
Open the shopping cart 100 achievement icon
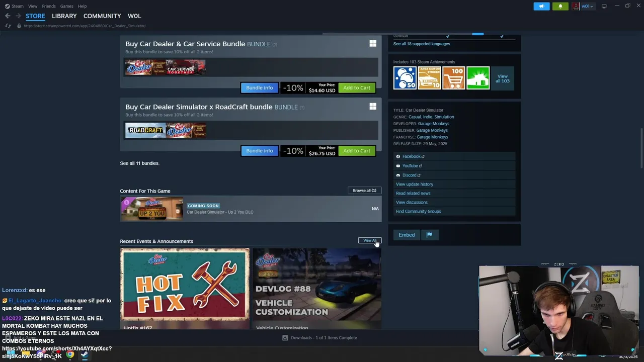[x=453, y=78]
